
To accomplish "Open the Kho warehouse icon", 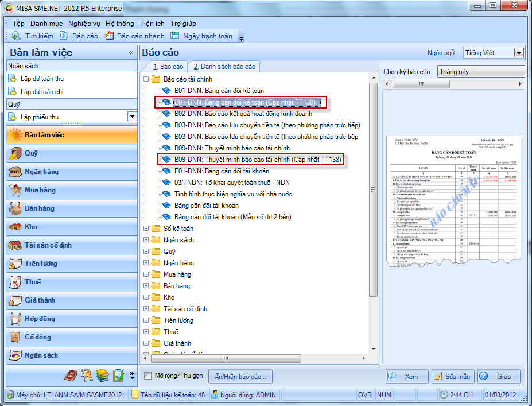I will click(x=14, y=227).
